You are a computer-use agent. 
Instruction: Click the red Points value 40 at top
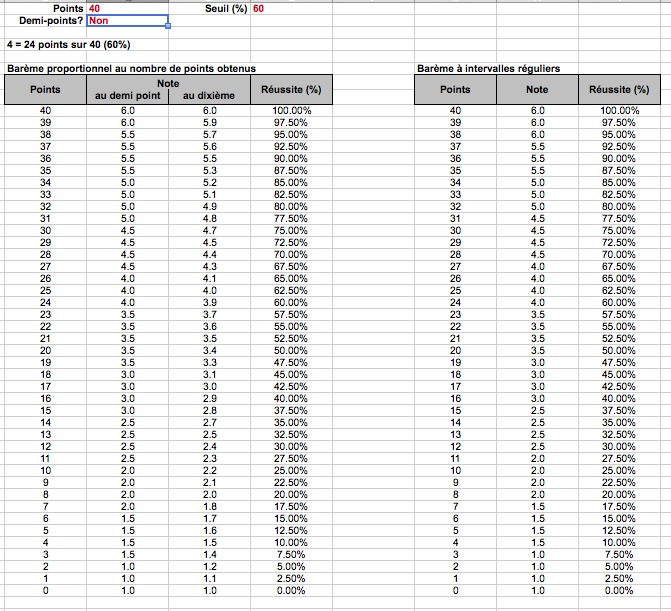(94, 8)
